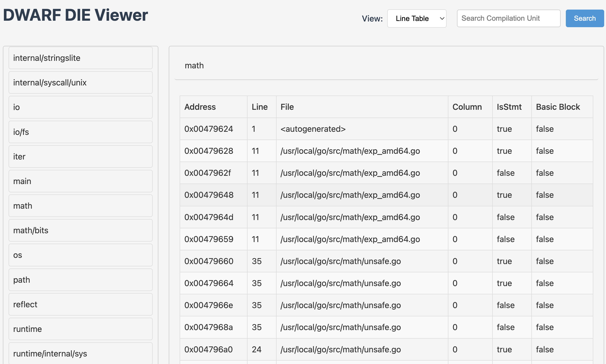Screen dimensions: 606x364
Task: Open runtime/internal/sys in sidebar
Action: (x=81, y=353)
